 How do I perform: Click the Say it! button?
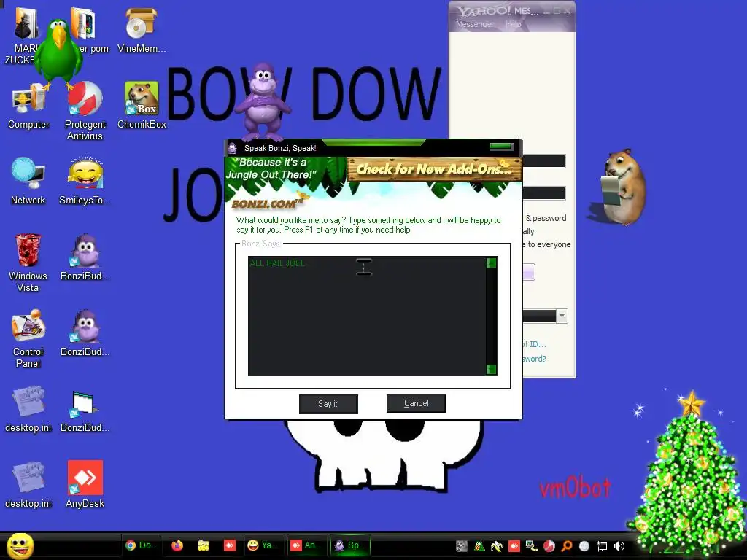point(328,404)
